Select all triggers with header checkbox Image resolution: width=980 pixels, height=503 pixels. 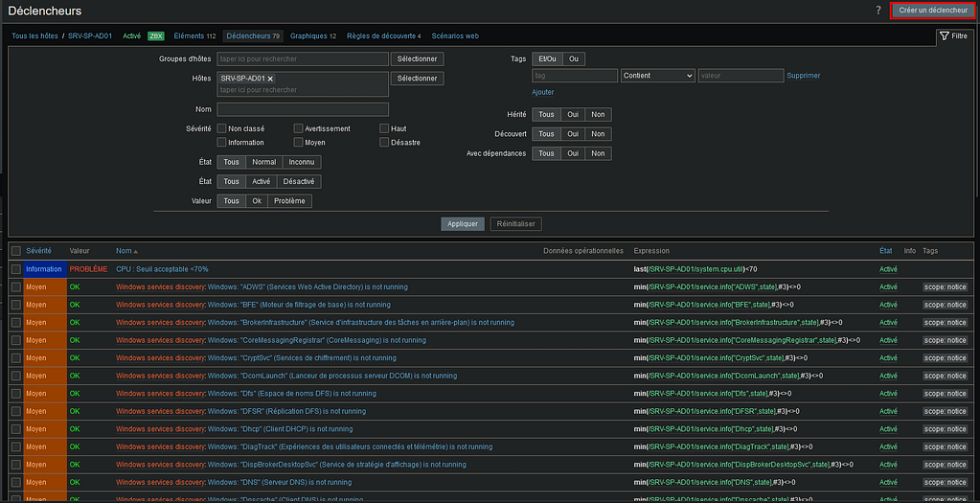15,251
